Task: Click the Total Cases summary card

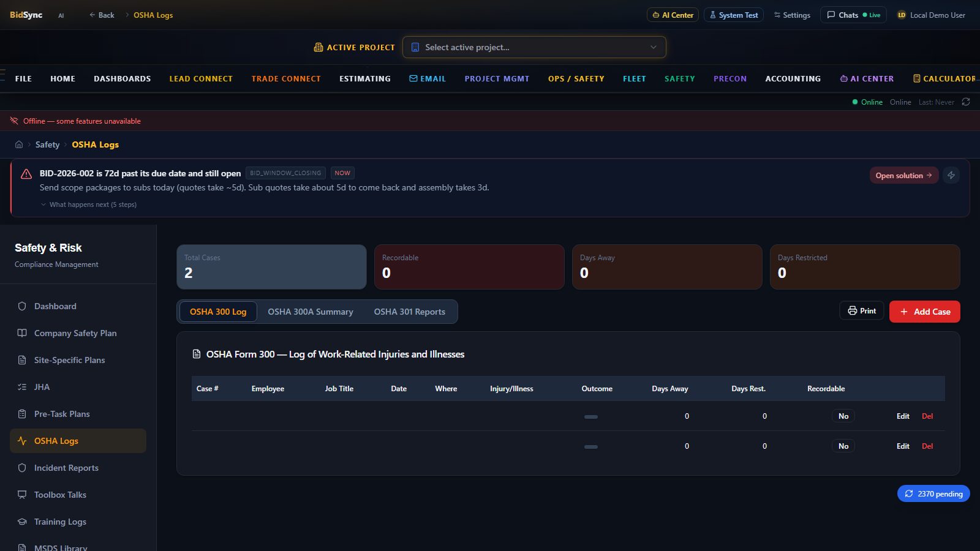Action: (271, 267)
